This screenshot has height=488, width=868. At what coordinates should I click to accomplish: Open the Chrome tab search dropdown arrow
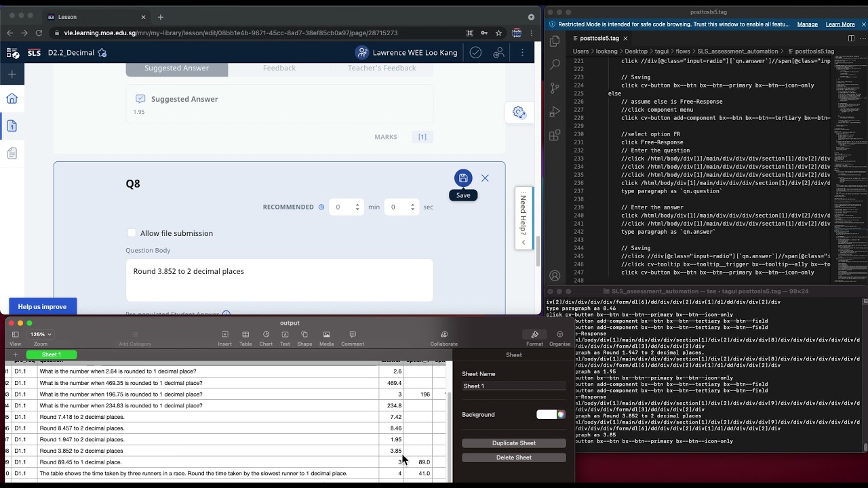coord(531,17)
